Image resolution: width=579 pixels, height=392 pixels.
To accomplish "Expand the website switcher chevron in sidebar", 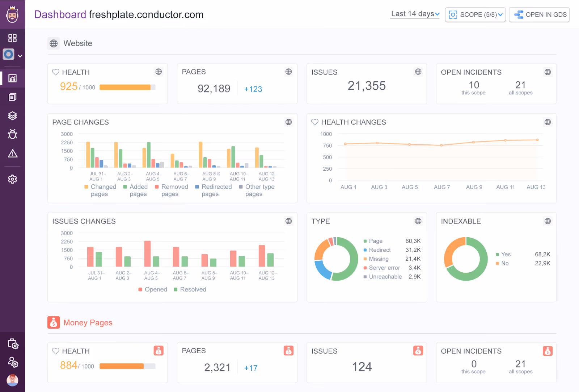I will (x=20, y=56).
